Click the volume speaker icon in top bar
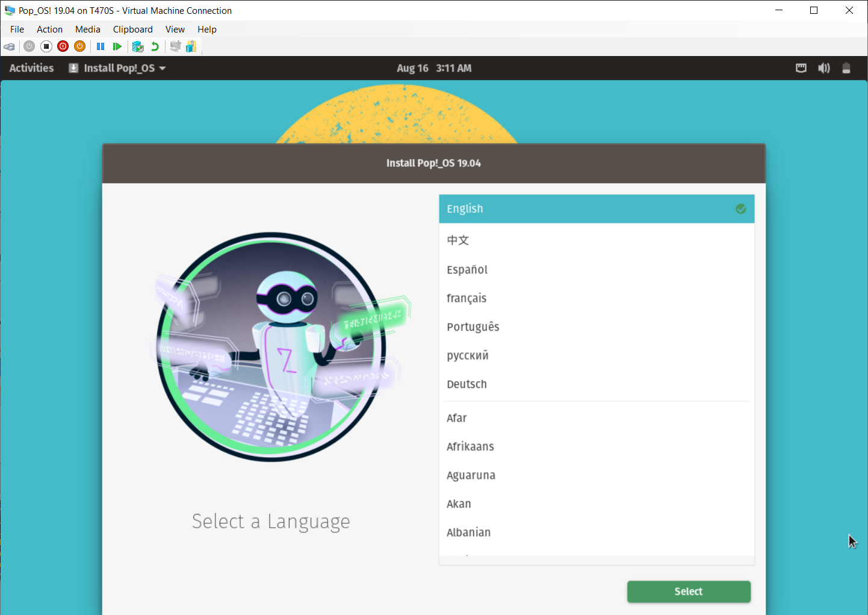The height and width of the screenshot is (615, 868). tap(823, 68)
